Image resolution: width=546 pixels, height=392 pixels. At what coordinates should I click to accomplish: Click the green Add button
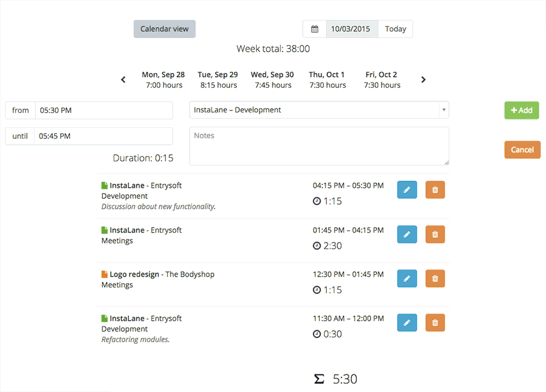522,110
